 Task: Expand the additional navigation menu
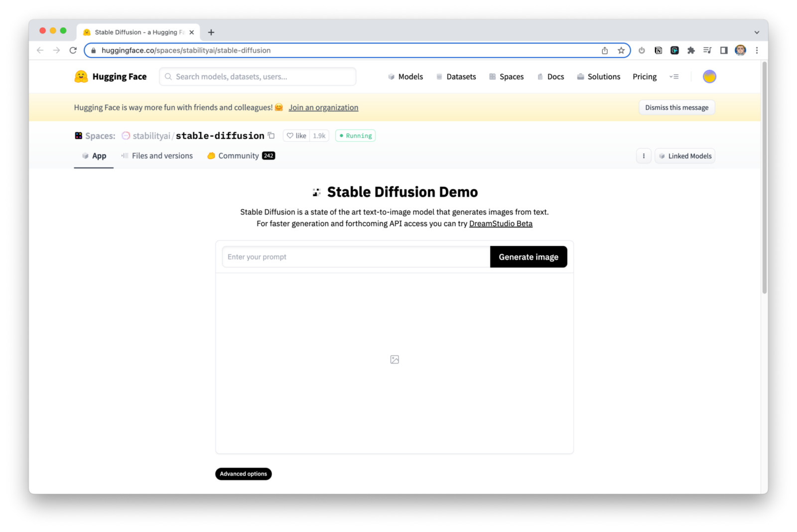coord(674,77)
